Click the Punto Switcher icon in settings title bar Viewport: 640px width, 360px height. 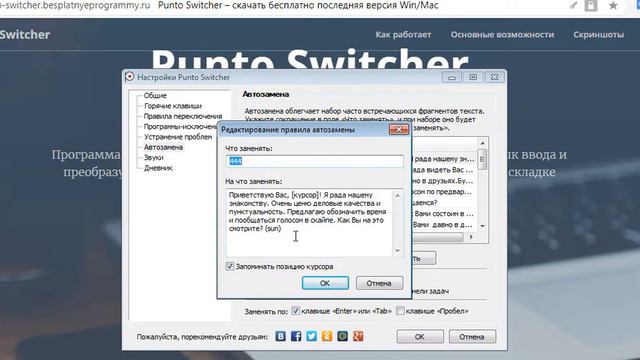[130, 77]
